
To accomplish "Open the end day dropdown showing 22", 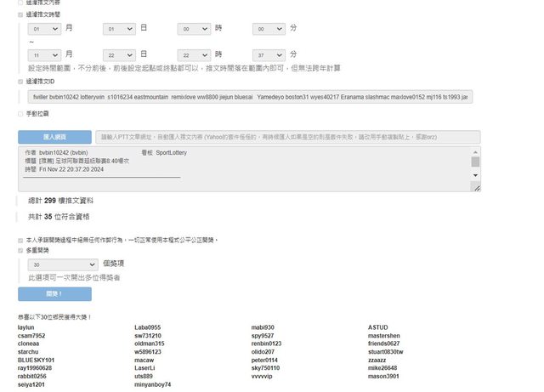I will pyautogui.click(x=120, y=54).
